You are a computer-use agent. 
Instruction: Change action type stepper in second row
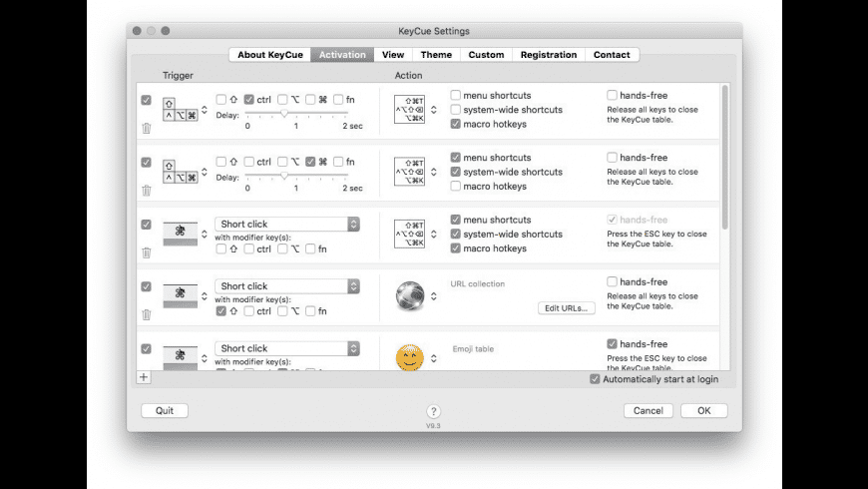(433, 172)
